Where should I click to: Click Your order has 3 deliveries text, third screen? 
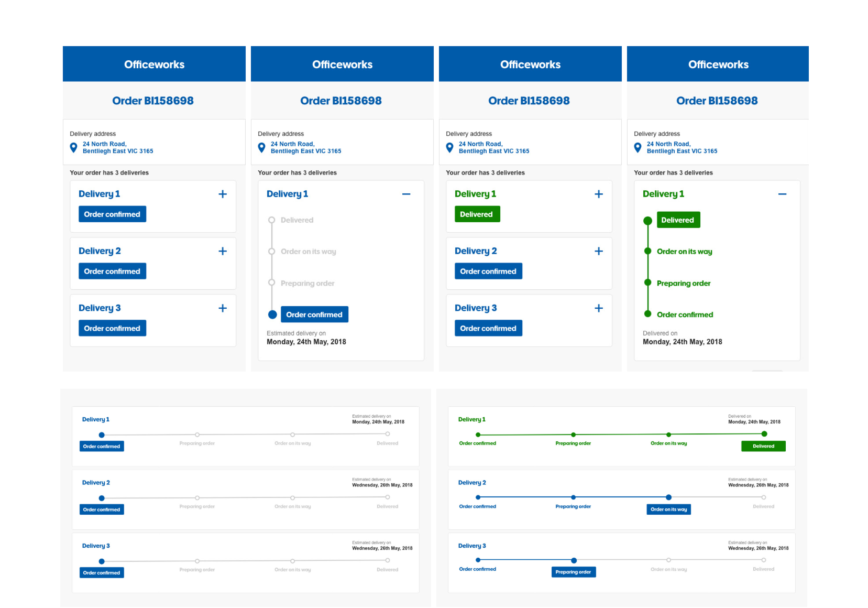486,172
